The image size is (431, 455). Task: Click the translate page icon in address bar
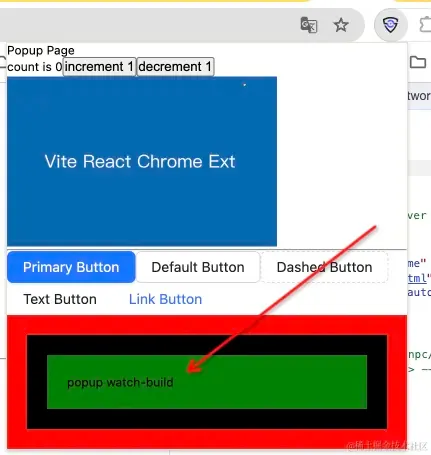[309, 25]
